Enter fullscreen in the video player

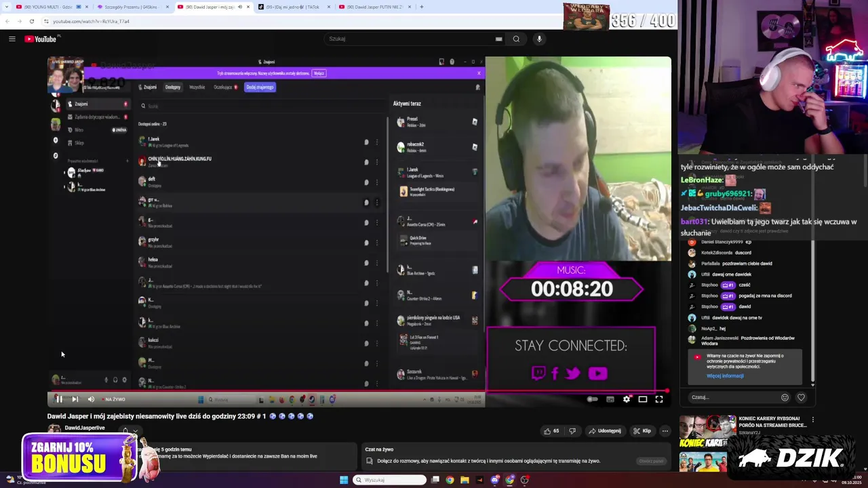(658, 399)
